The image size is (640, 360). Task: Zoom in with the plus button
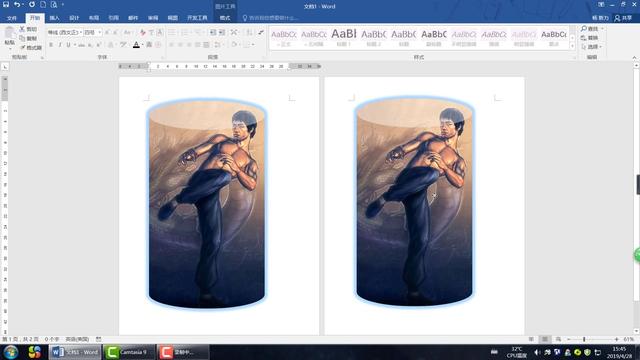616,339
